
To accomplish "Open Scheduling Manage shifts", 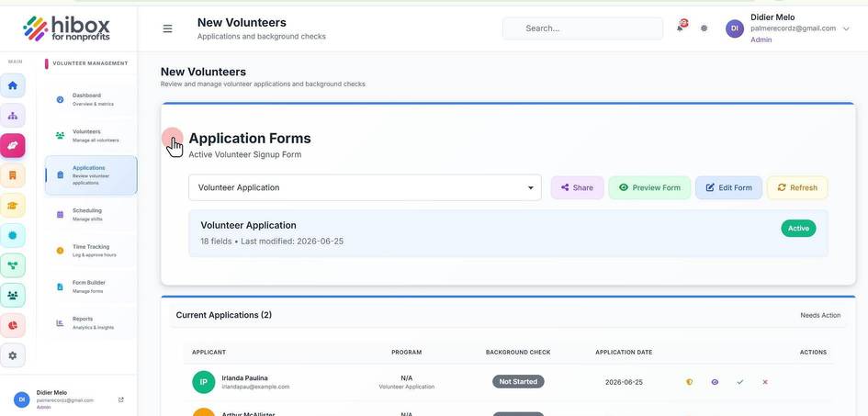I will 91,215.
